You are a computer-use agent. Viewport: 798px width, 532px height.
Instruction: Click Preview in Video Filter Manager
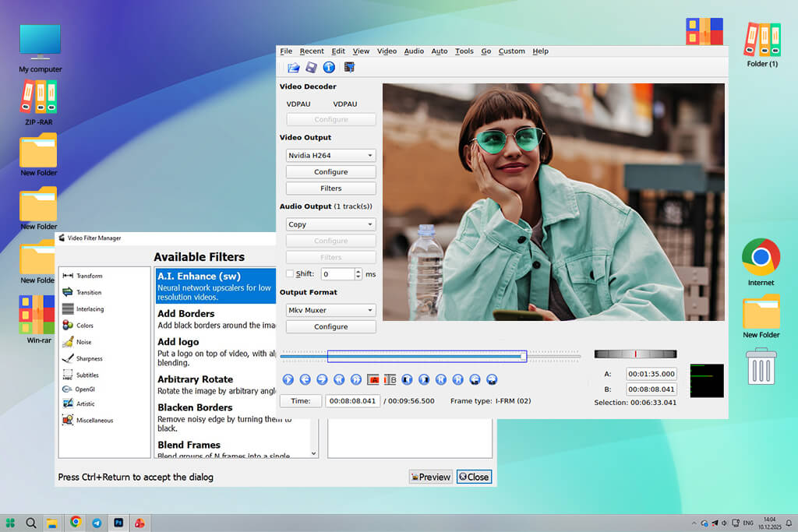430,477
